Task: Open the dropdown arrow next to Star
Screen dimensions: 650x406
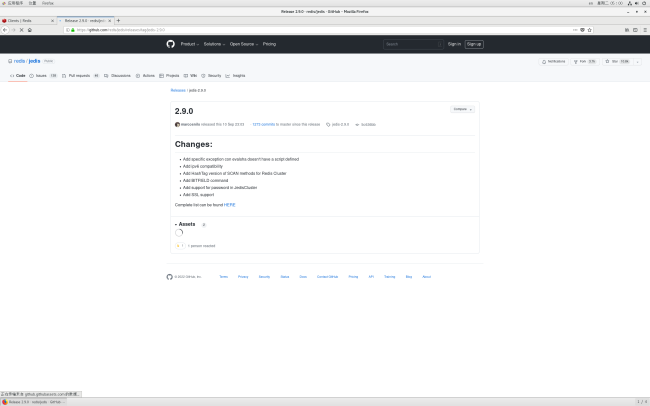Action: pyautogui.click(x=638, y=61)
